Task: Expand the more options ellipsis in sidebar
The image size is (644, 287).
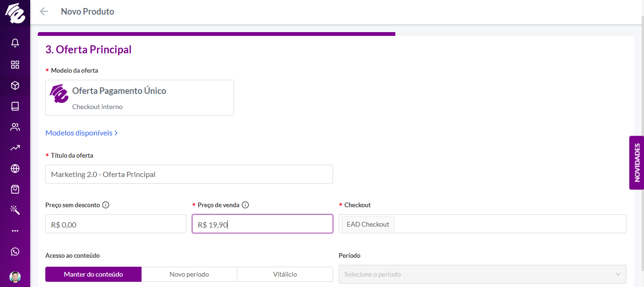Action: click(15, 231)
